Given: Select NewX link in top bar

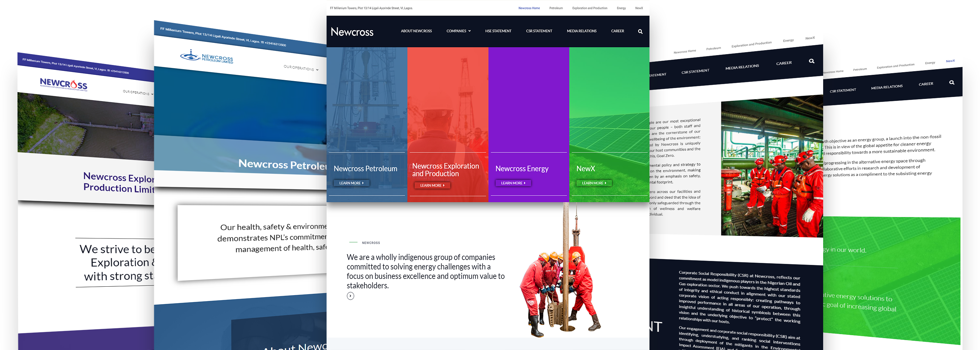Looking at the screenshot, I should (x=639, y=8).
